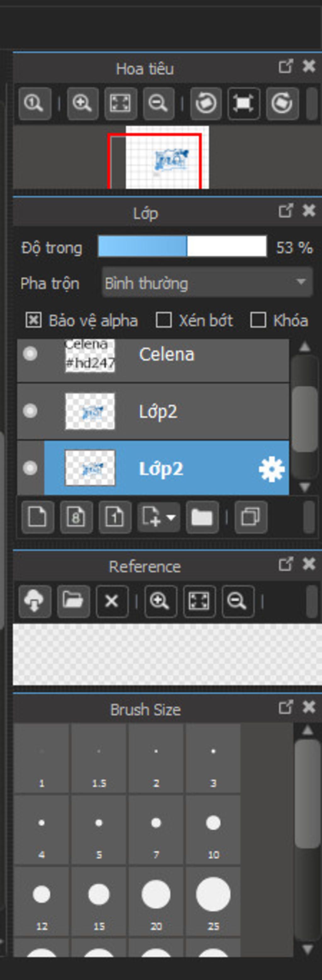Rotate canvas right in navigator panel
Image resolution: width=322 pixels, height=980 pixels.
point(282,103)
